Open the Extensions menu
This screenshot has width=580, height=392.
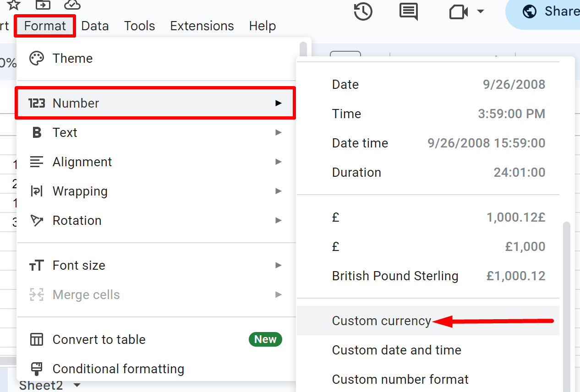pos(202,26)
